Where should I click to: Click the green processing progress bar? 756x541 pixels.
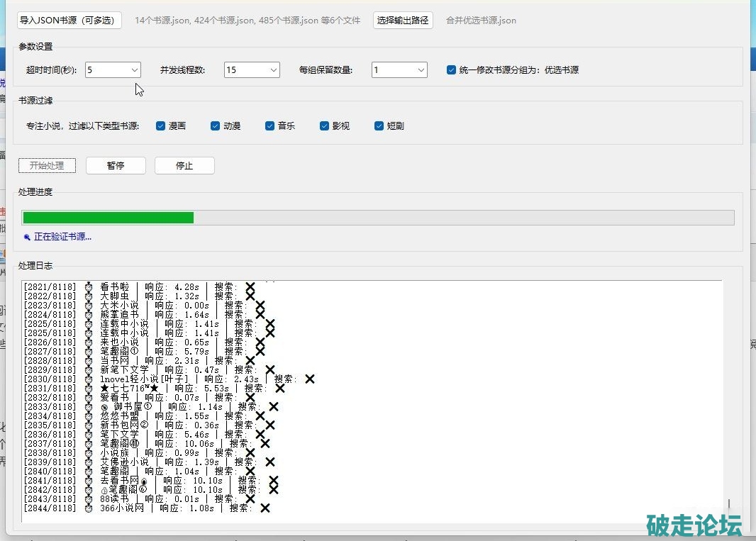108,218
